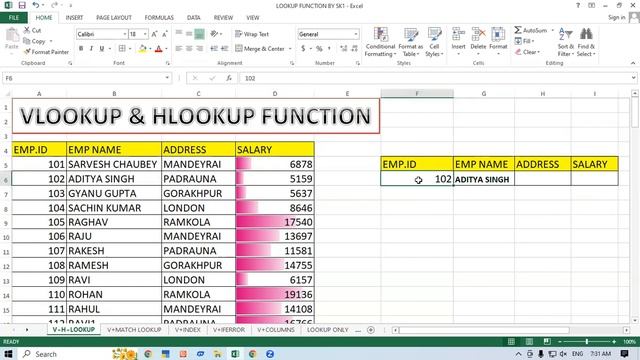Switch to Page Layout view icon
Image resolution: width=640 pixels, height=360 pixels.
tap(529, 342)
